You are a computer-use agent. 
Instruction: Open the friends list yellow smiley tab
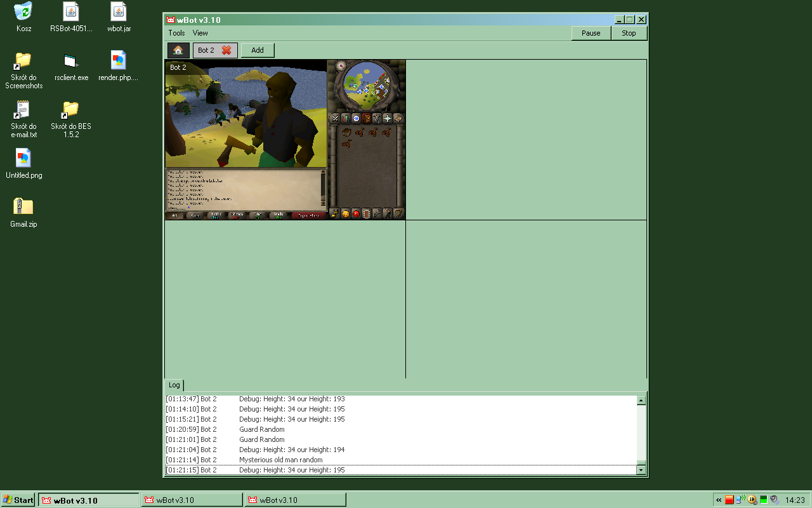point(346,214)
